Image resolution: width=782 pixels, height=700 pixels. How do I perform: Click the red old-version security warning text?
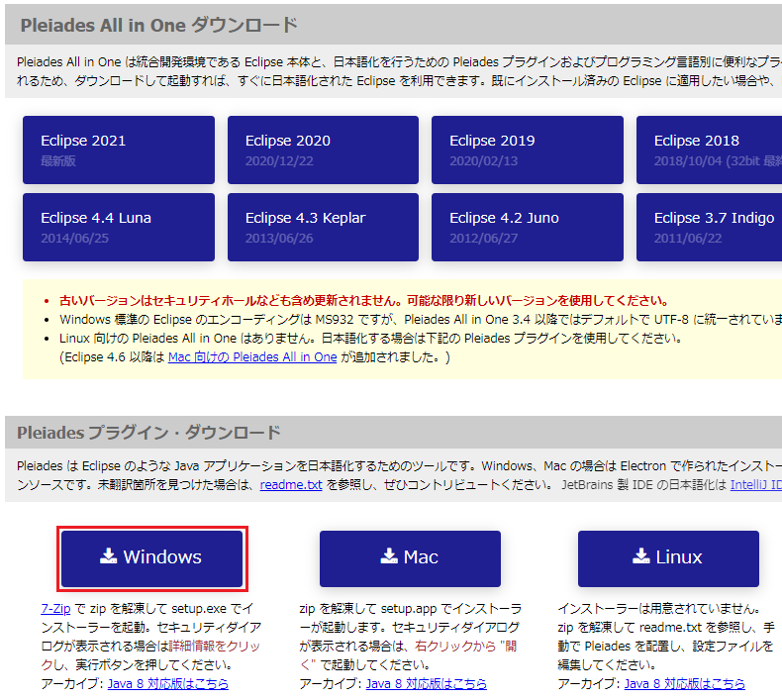point(363,301)
